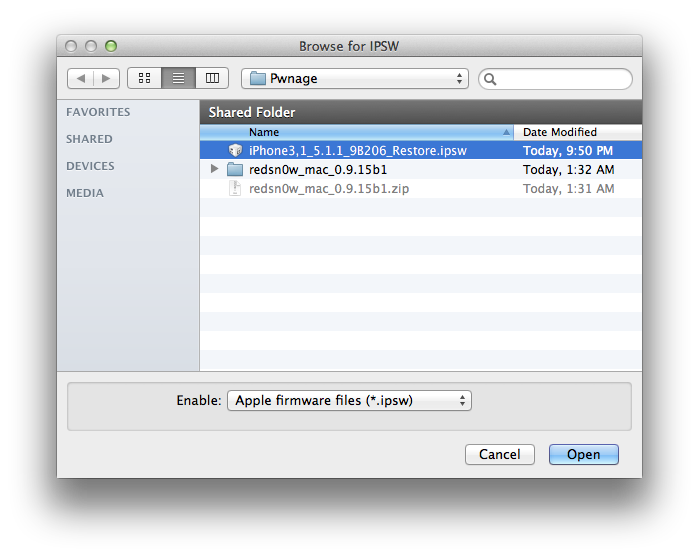Screen dimensions: 699x557
Task: Select the DEVICES sidebar heading
Action: pyautogui.click(x=90, y=166)
